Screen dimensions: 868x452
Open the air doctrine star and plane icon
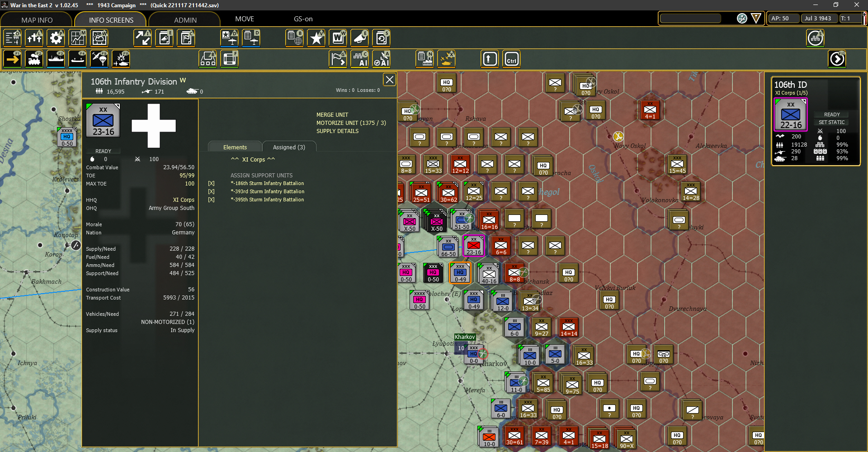click(230, 38)
